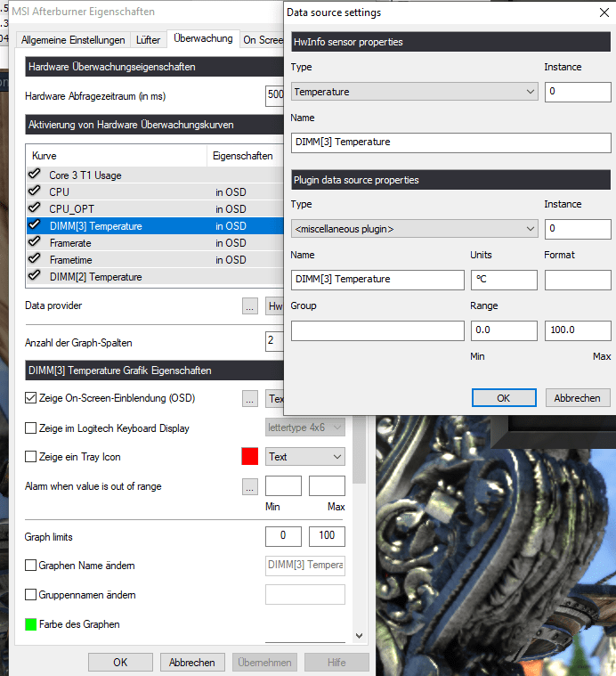Open the lettertype 4x6 dropdown
Image resolution: width=616 pixels, height=676 pixels.
(305, 428)
